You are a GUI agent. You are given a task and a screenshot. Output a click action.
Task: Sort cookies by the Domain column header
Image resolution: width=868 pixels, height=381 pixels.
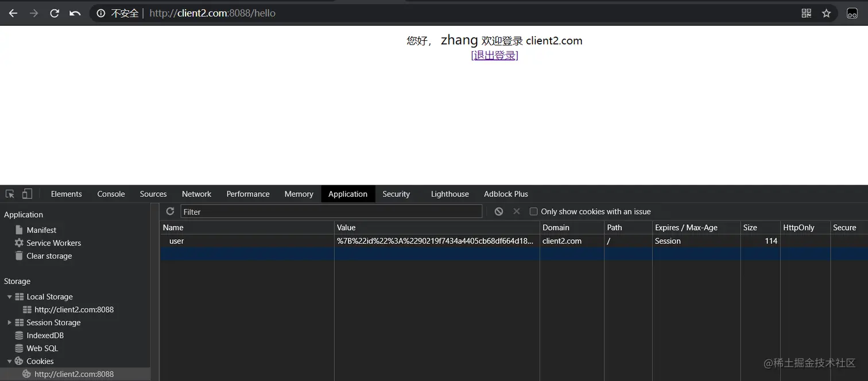tap(572, 227)
